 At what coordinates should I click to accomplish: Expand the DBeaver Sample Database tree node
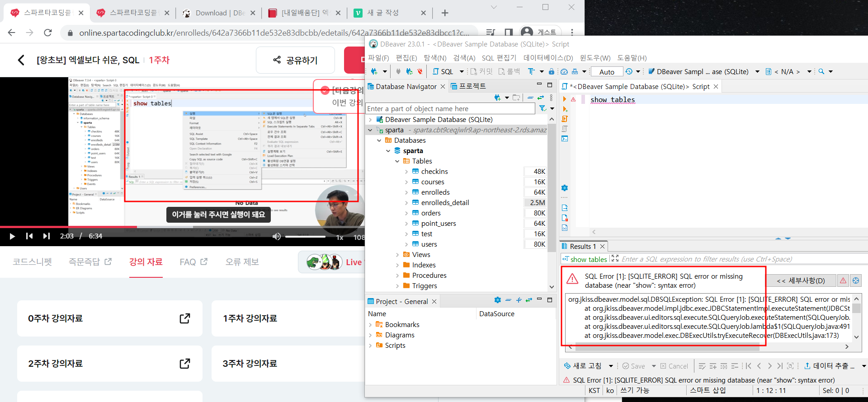(370, 120)
